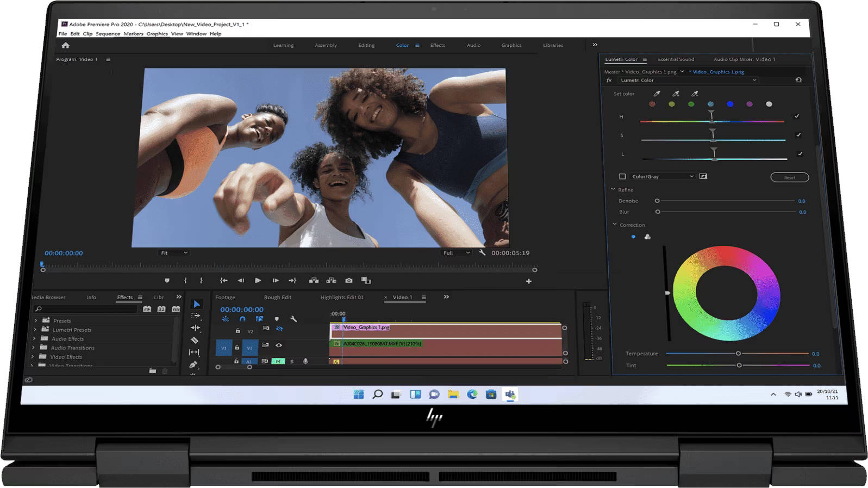The width and height of the screenshot is (868, 488).
Task: Select the Track Select Forward tool
Action: (x=196, y=316)
